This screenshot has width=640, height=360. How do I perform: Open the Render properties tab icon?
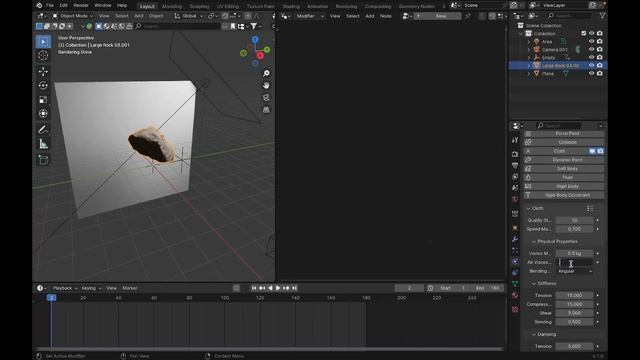click(x=515, y=154)
